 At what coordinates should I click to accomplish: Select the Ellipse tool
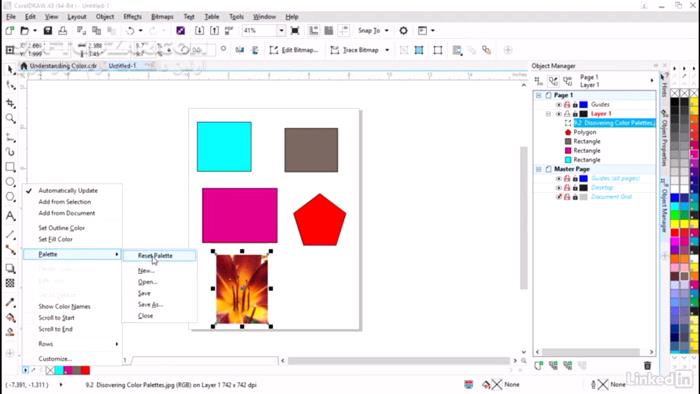10,182
